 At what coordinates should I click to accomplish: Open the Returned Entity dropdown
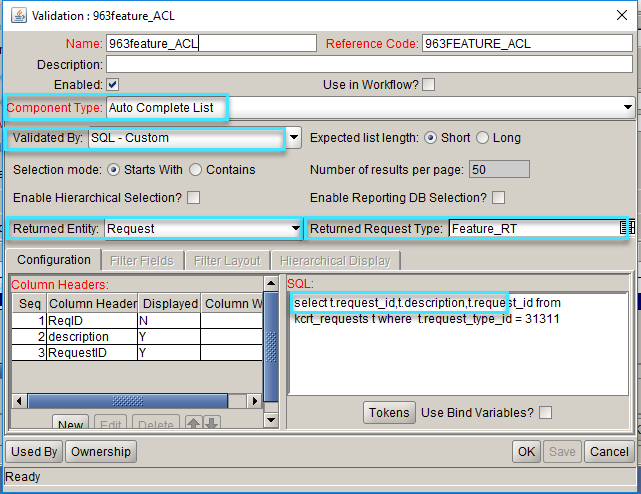[x=294, y=229]
